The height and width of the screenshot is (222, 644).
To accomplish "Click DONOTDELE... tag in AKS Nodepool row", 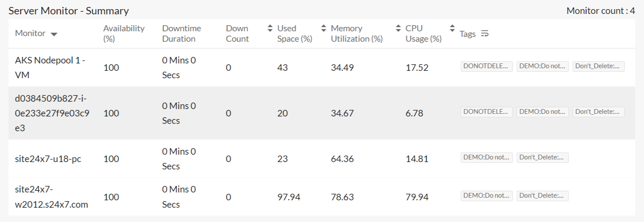I will (x=486, y=66).
